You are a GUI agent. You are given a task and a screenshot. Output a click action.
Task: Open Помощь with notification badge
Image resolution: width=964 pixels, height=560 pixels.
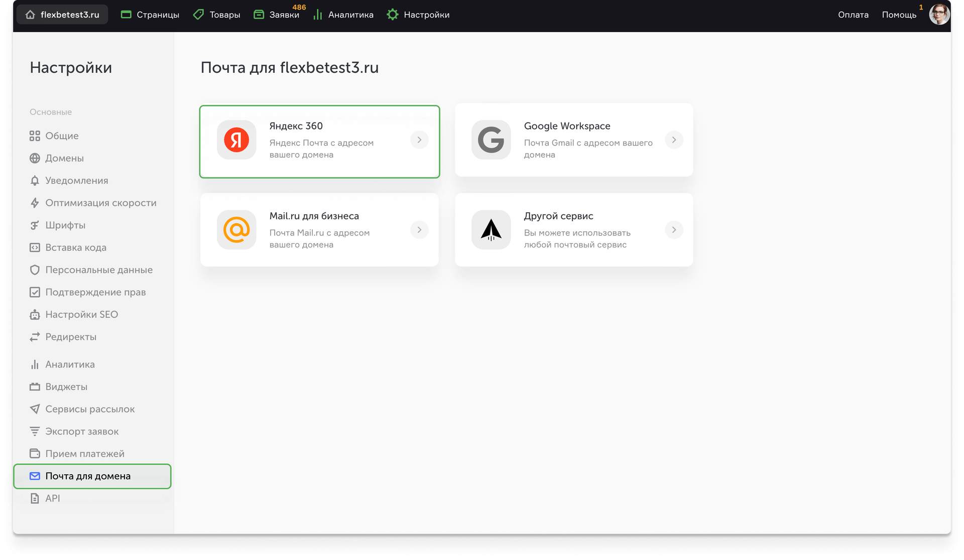[x=899, y=15]
